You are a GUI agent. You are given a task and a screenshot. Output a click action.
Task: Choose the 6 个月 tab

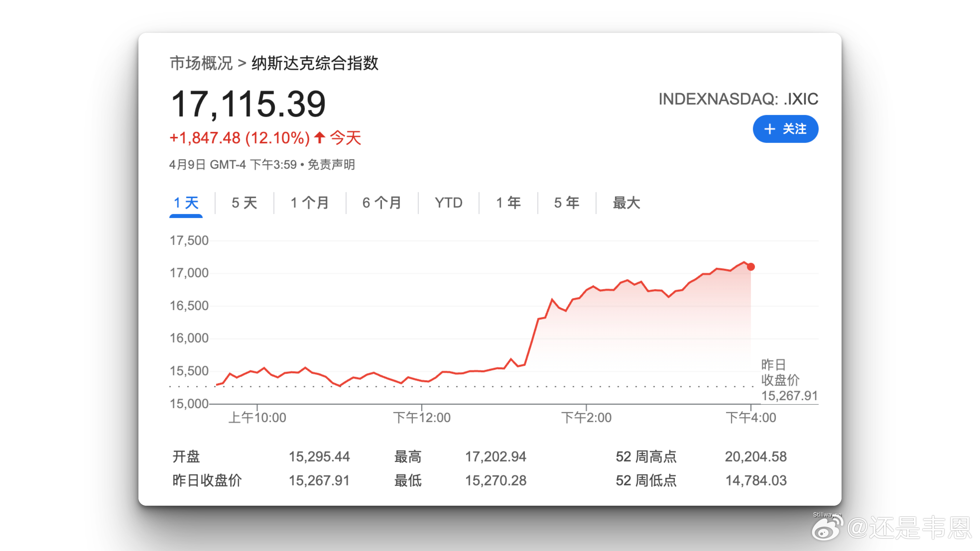382,203
